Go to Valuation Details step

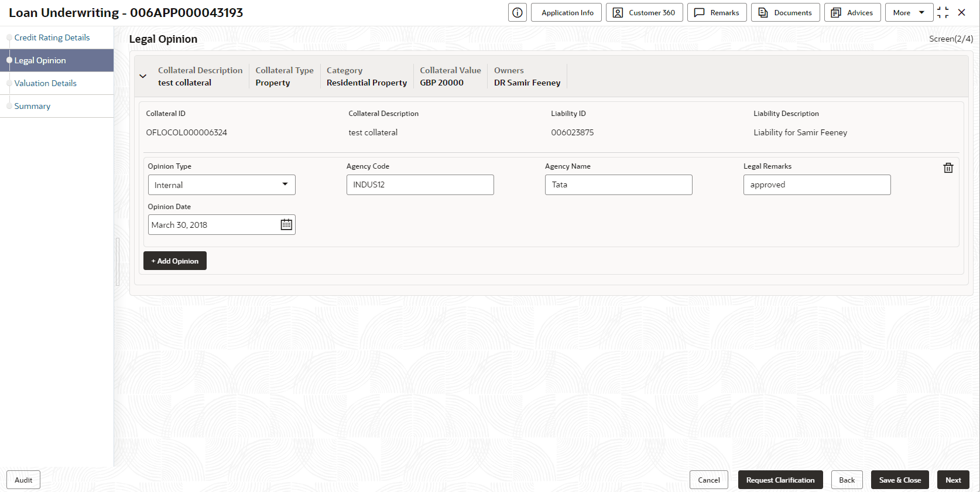coord(45,83)
